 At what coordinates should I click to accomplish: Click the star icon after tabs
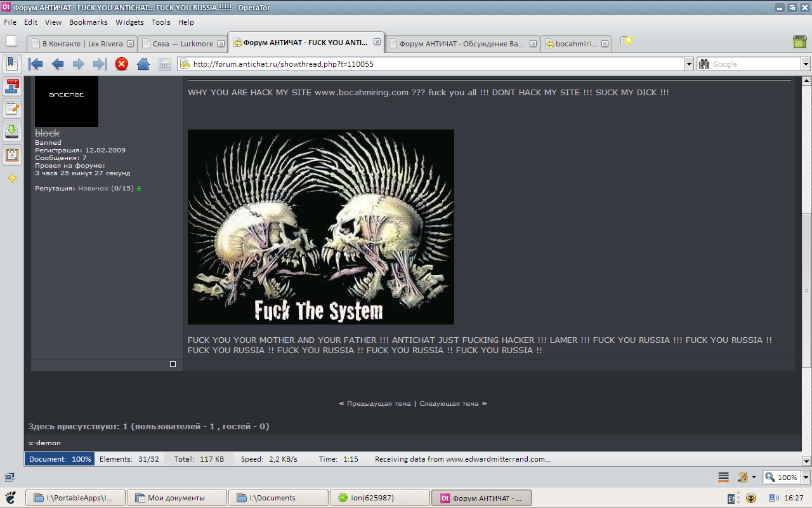tap(627, 41)
